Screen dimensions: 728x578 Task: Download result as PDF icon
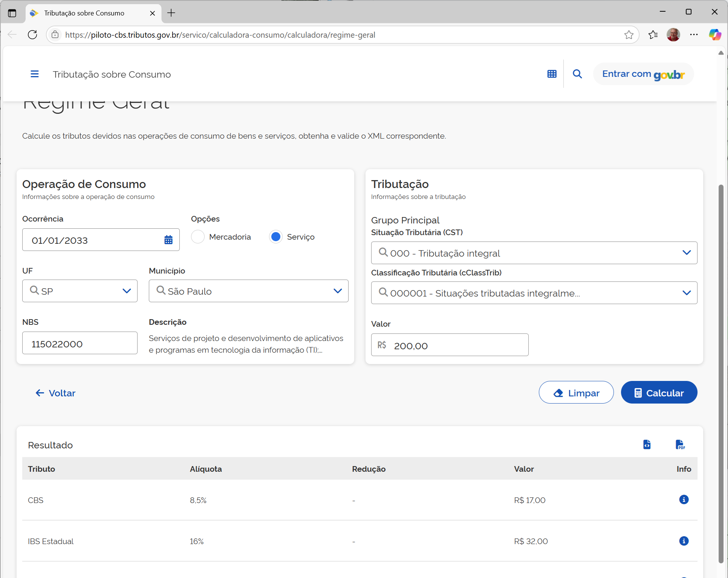pos(680,445)
